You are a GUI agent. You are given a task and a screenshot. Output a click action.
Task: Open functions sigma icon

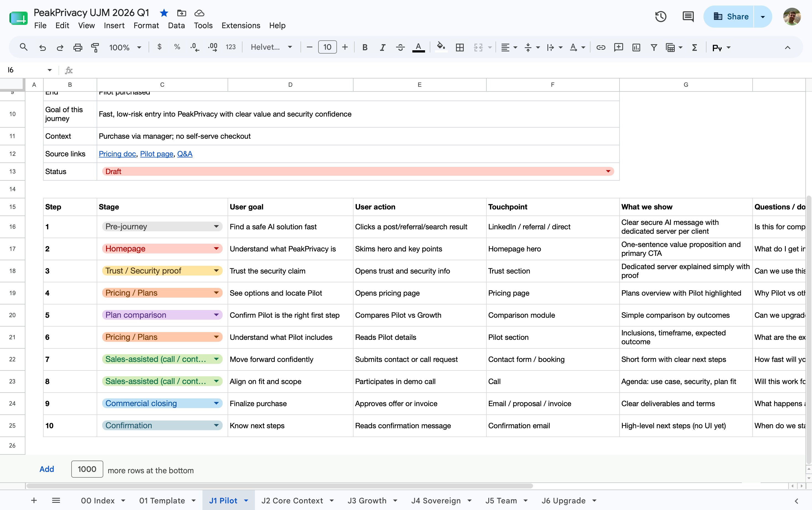[x=694, y=48]
